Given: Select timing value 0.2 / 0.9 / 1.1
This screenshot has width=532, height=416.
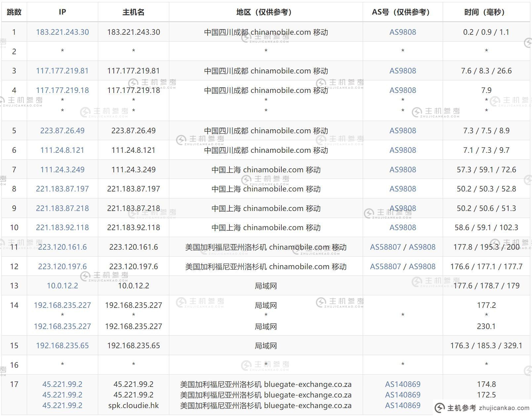Looking at the screenshot, I should click(486, 32).
